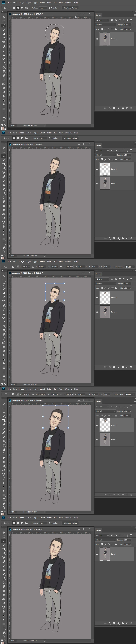Open Normal blend mode dropdown, first screenshot
Image resolution: width=136 pixels, height=644 pixels.
pyautogui.click(x=105, y=25)
